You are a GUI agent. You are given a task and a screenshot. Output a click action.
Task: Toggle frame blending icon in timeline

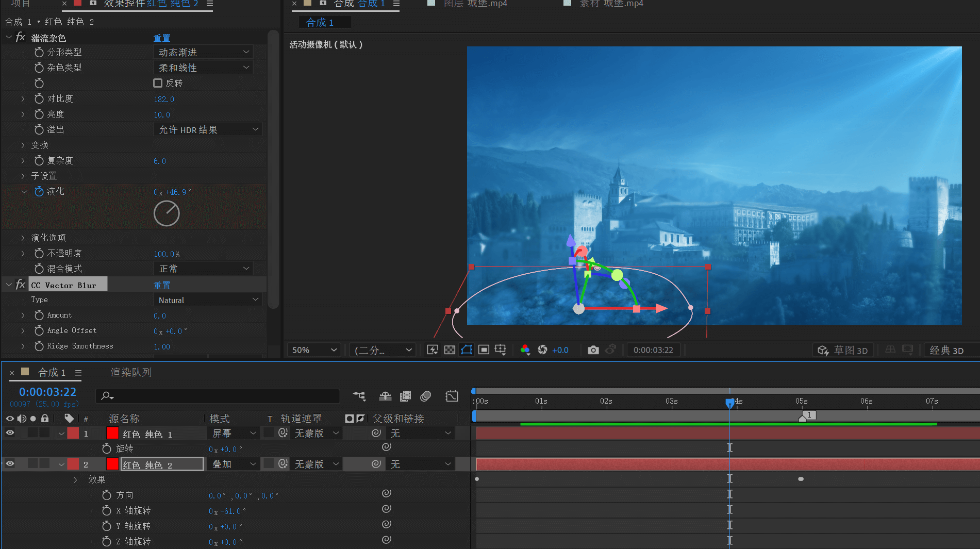[x=406, y=396]
